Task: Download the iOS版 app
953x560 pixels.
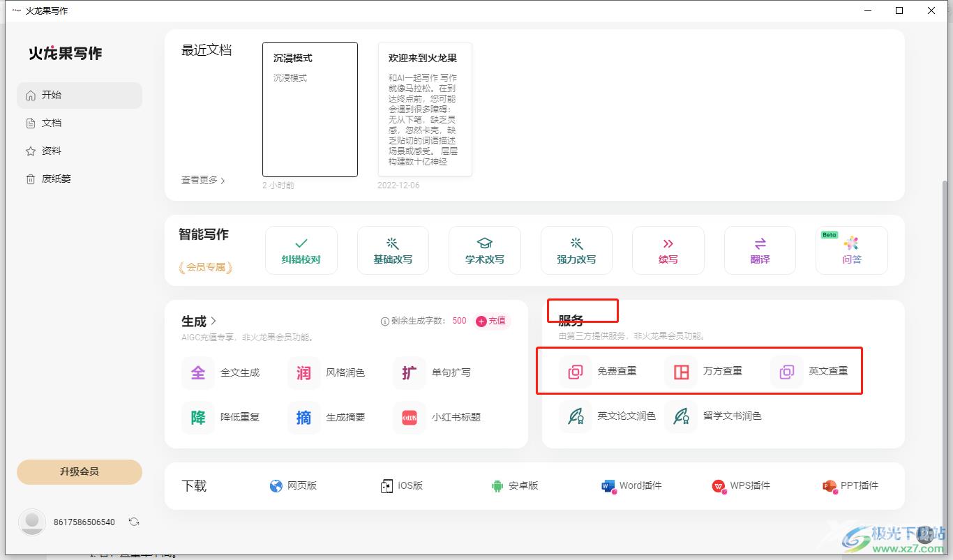Action: click(x=402, y=485)
